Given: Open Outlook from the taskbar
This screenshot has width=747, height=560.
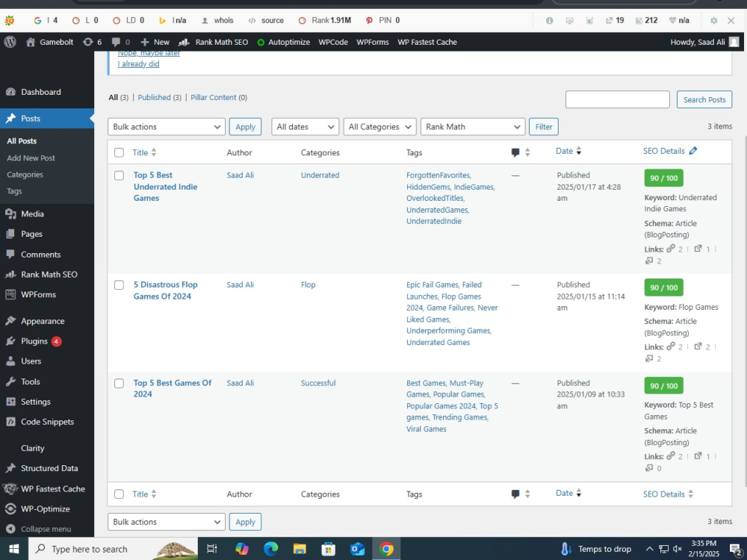Looking at the screenshot, I should coord(357,549).
